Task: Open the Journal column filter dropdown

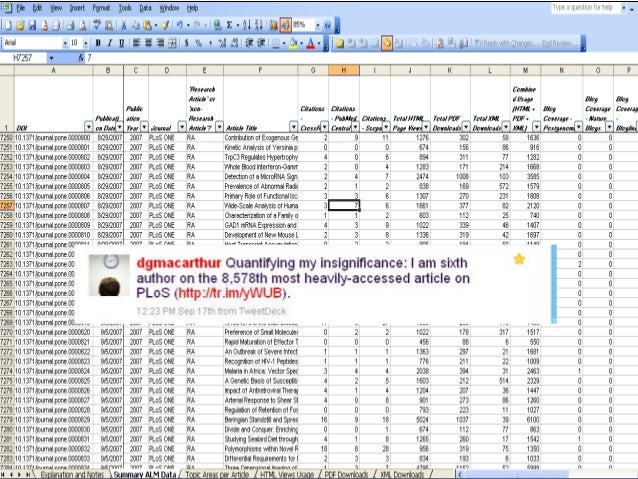Action: pyautogui.click(x=182, y=127)
